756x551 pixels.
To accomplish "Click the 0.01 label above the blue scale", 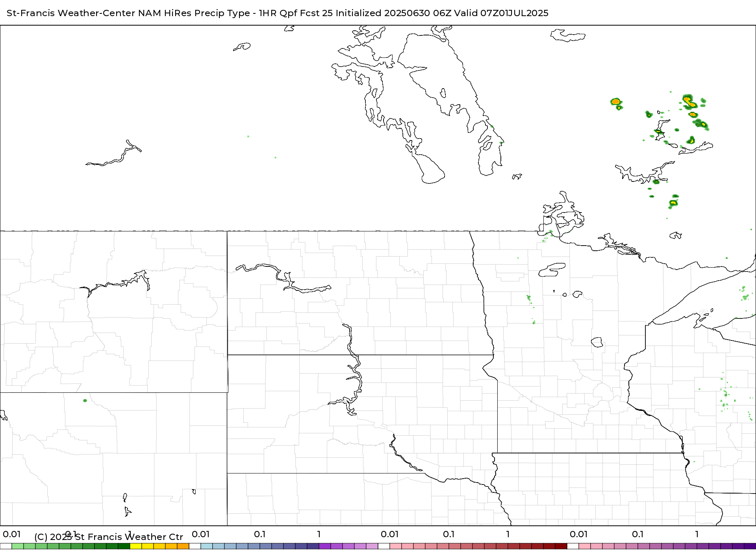I will (201, 534).
